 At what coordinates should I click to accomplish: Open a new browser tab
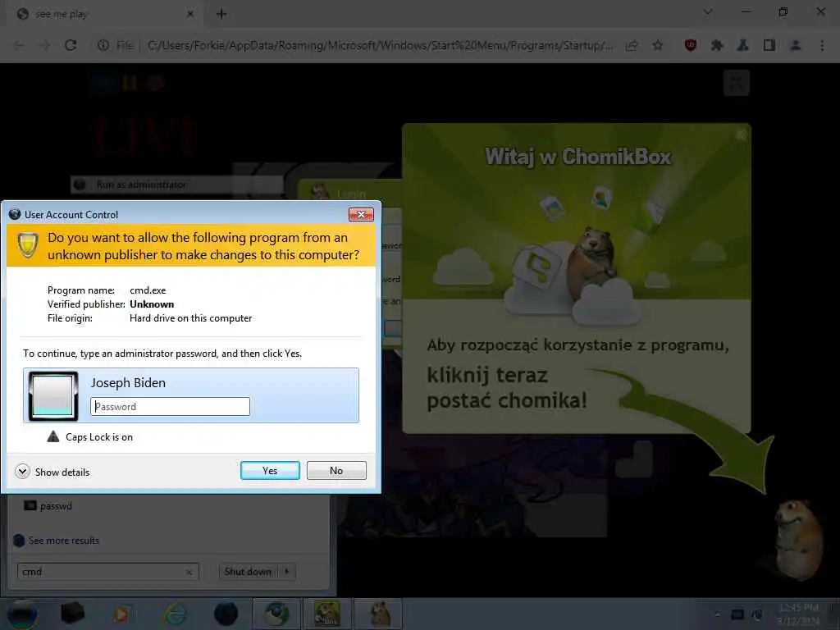[x=221, y=14]
